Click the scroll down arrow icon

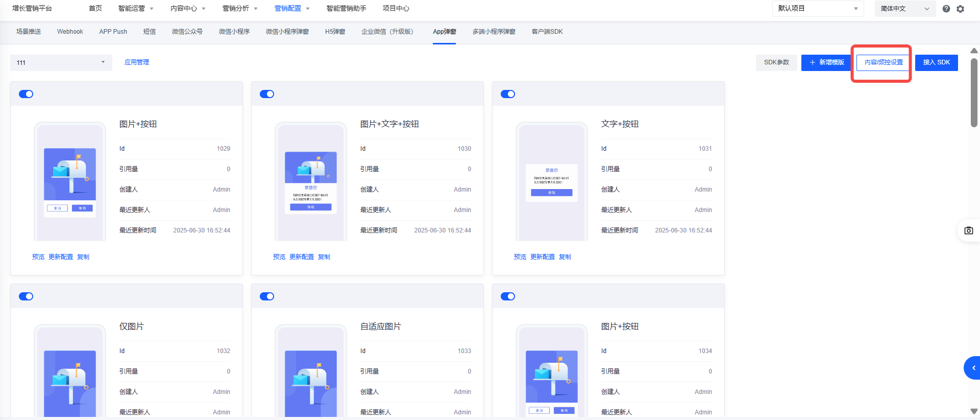pyautogui.click(x=974, y=411)
